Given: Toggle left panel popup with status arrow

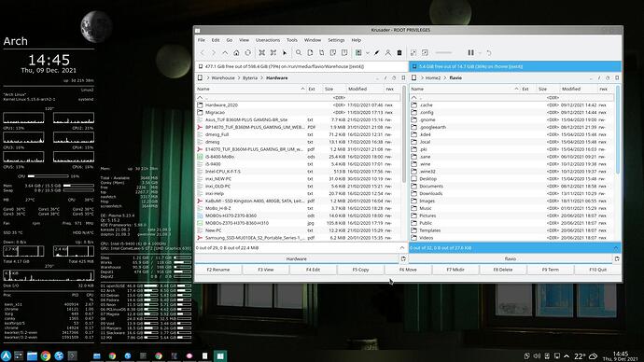Looking at the screenshot, I should pyautogui.click(x=401, y=248).
